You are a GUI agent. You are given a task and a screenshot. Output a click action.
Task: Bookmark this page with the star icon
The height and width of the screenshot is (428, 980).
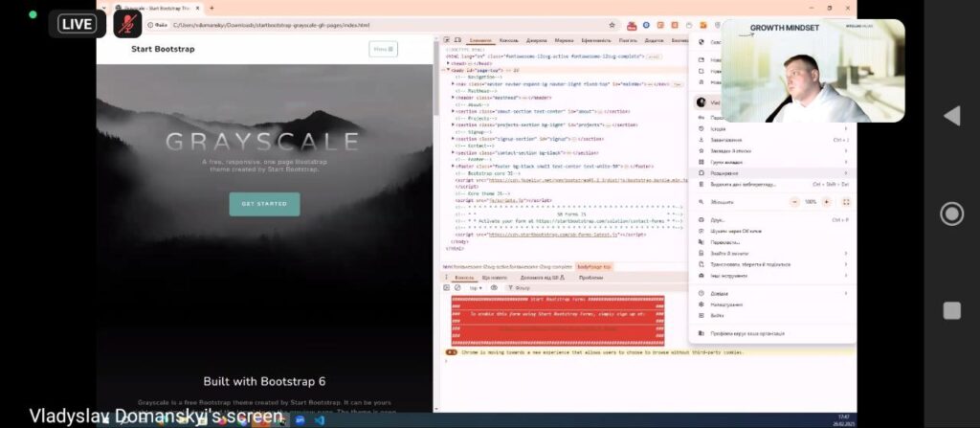pyautogui.click(x=612, y=25)
